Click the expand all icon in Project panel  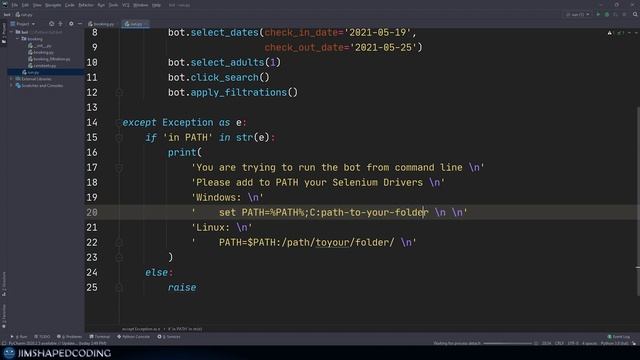pyautogui.click(x=60, y=24)
